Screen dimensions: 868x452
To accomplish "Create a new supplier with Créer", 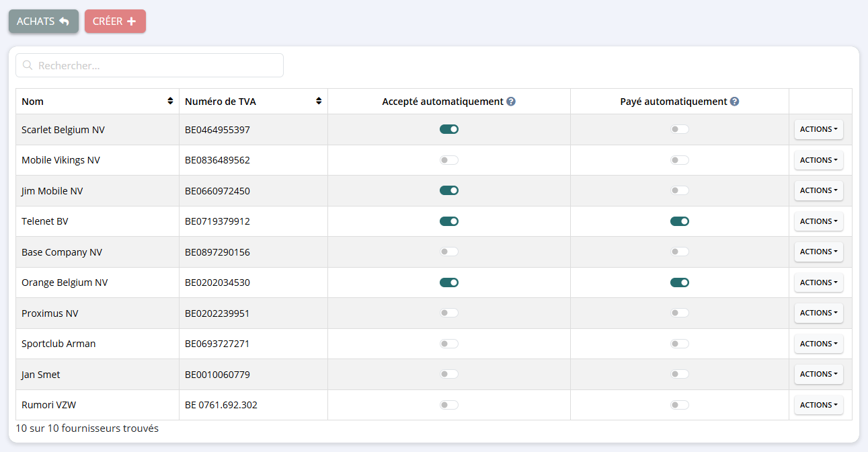I will click(115, 22).
